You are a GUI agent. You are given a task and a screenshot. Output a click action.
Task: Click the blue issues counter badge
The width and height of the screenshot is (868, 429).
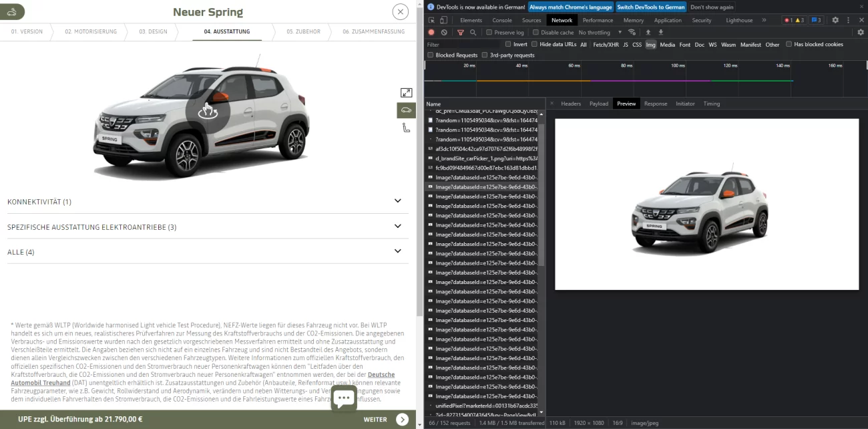coord(817,20)
